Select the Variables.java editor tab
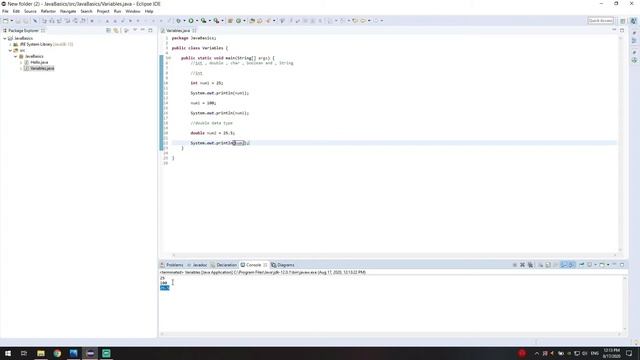 [178, 31]
